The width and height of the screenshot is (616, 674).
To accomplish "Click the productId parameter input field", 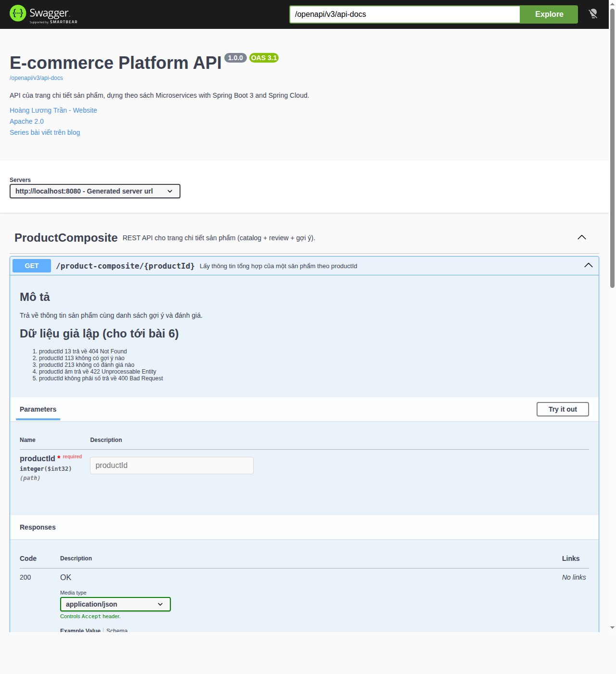I will (x=172, y=466).
